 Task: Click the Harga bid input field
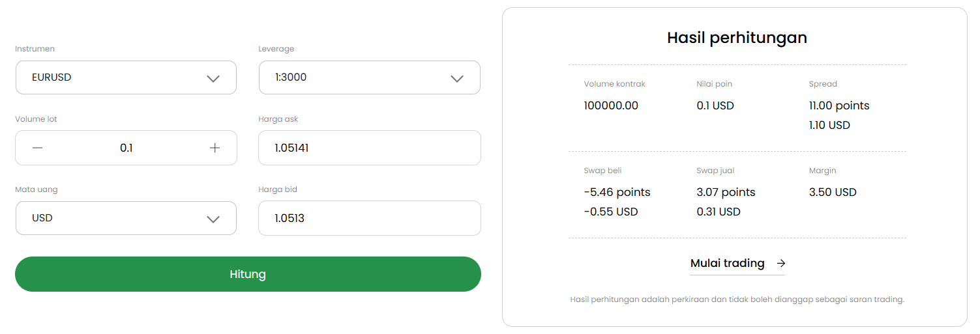pyautogui.click(x=370, y=218)
